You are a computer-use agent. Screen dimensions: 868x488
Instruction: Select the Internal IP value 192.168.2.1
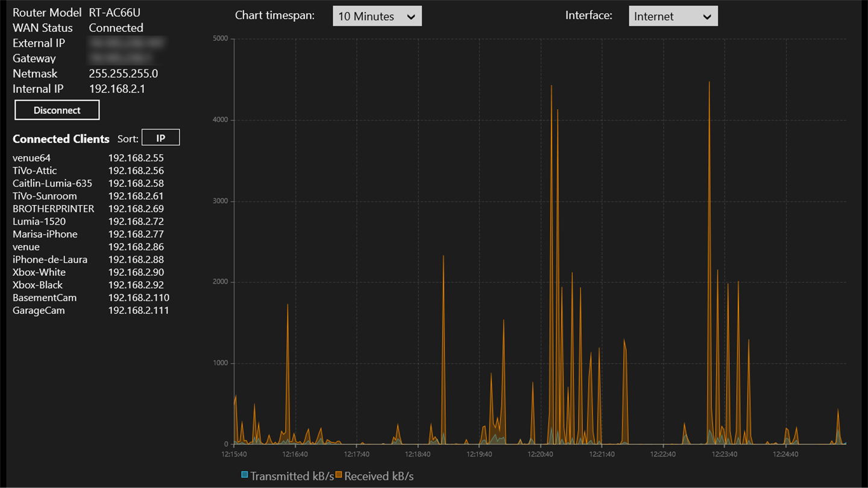117,89
